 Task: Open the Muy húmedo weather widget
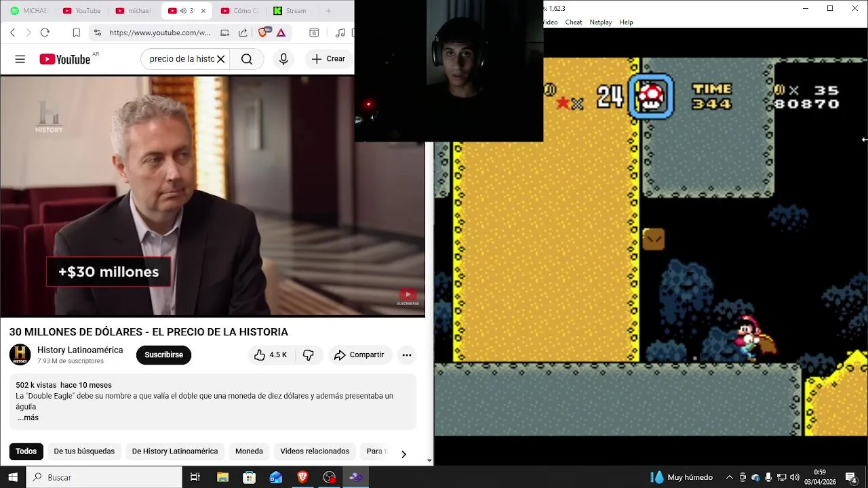[682, 477]
